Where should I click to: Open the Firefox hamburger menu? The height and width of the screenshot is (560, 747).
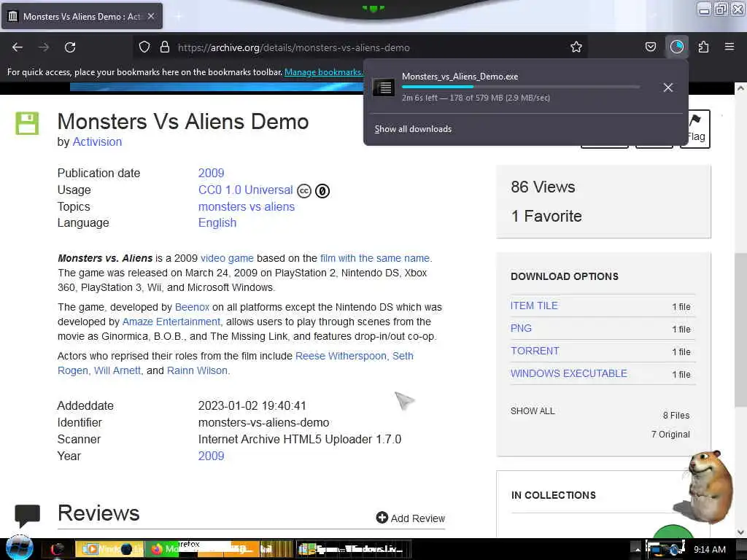coord(729,47)
